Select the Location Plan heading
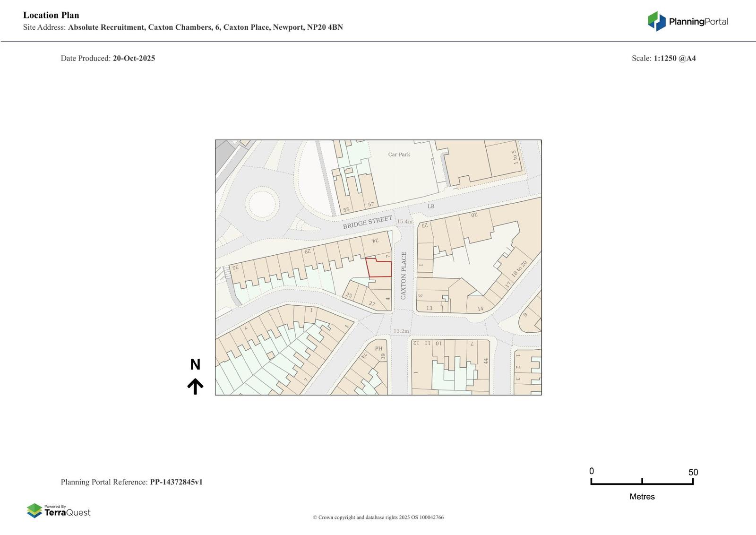 tap(51, 15)
